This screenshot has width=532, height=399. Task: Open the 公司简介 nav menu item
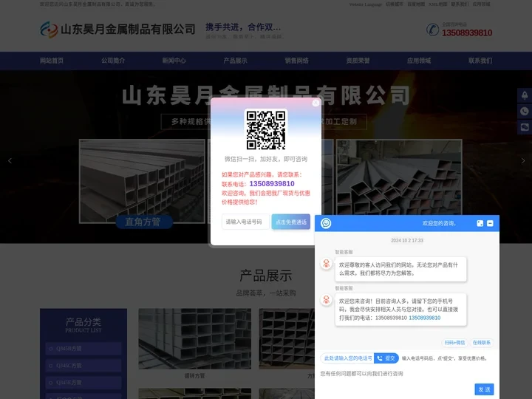click(113, 61)
